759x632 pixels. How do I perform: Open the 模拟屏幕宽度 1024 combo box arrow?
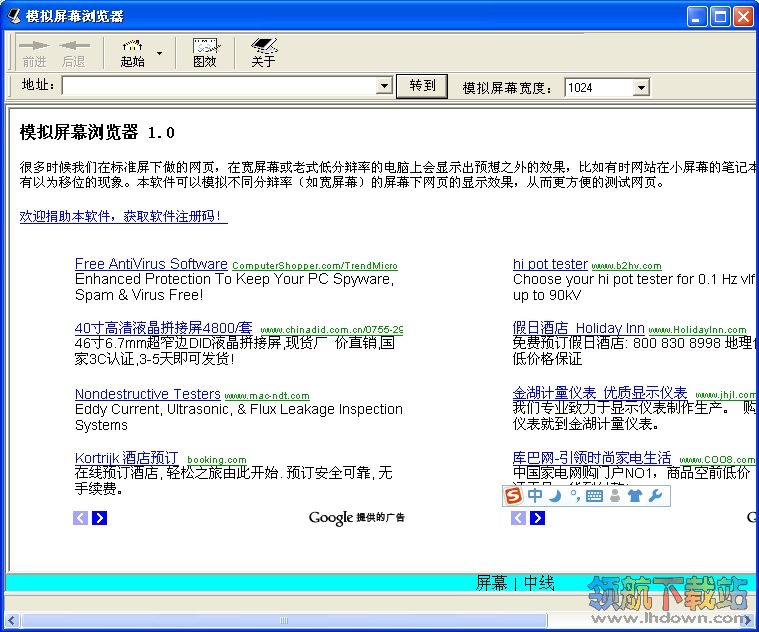tap(641, 88)
